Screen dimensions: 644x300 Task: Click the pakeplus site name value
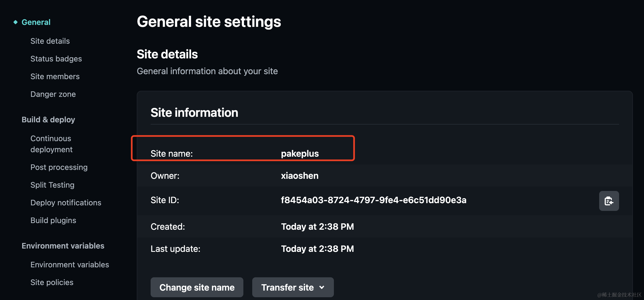pos(300,154)
